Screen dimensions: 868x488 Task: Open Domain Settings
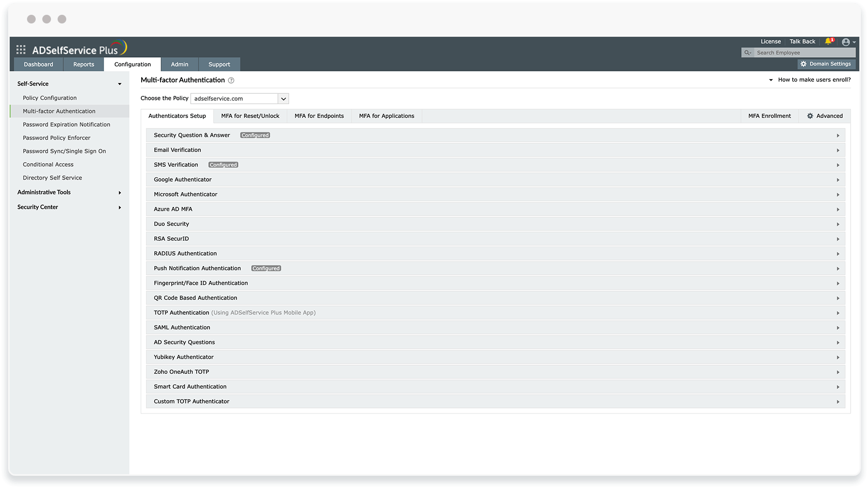[826, 64]
